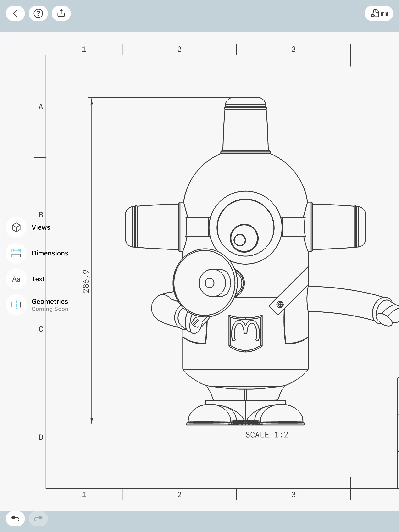Click the Dimensions label
Viewport: 399px width, 532px height.
50,253
